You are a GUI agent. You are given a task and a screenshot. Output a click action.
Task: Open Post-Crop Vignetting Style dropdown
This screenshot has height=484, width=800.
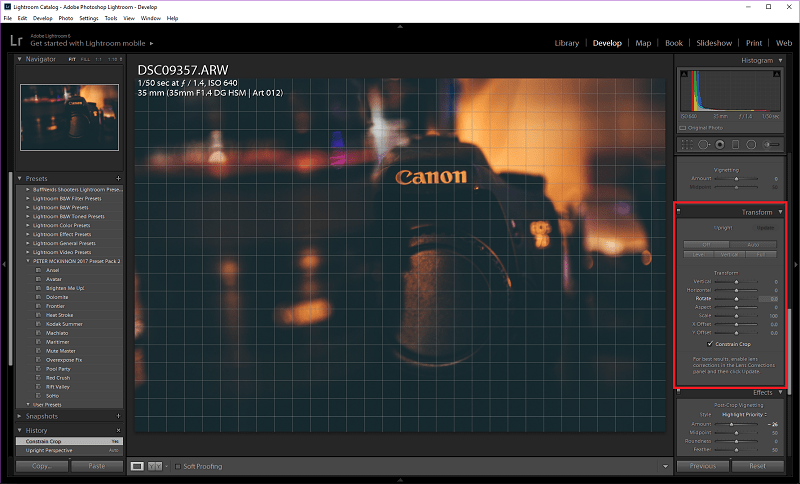pos(744,415)
